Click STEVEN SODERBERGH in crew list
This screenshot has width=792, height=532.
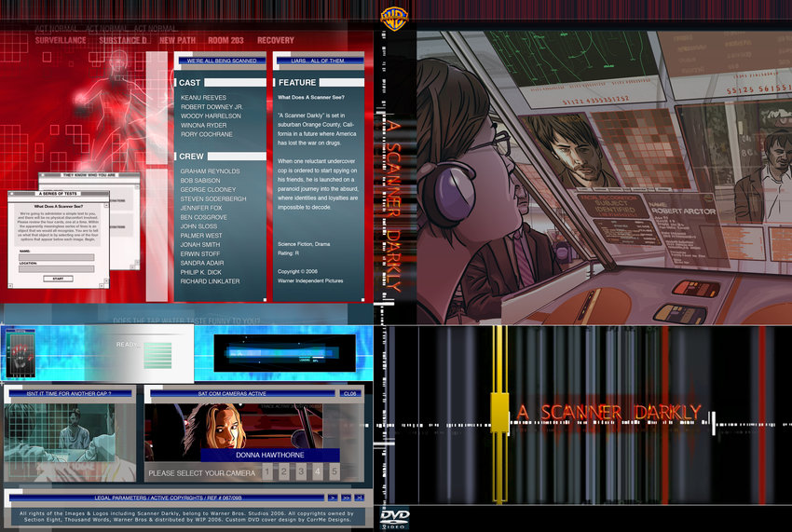213,199
